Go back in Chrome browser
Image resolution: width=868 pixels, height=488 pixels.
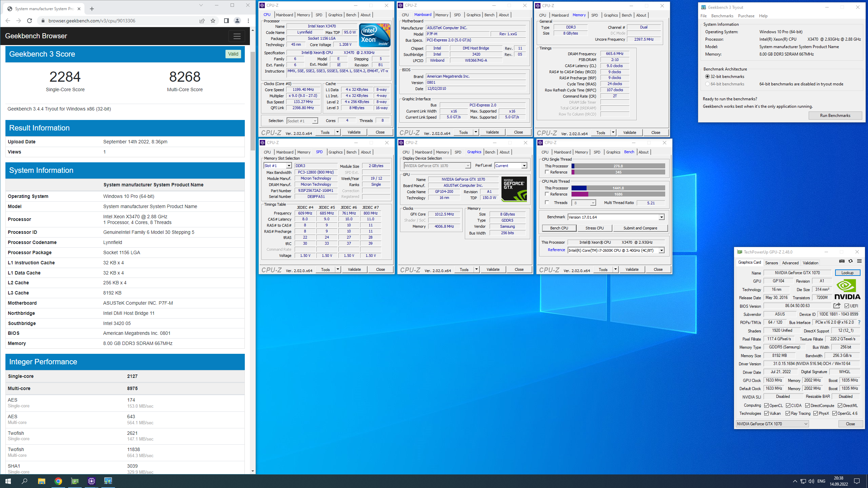pos(8,21)
